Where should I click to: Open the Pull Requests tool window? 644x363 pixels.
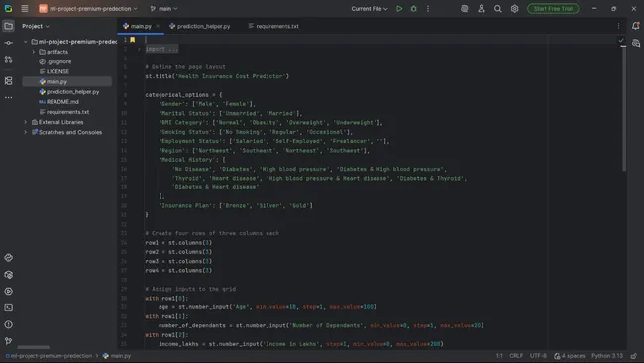pos(8,60)
